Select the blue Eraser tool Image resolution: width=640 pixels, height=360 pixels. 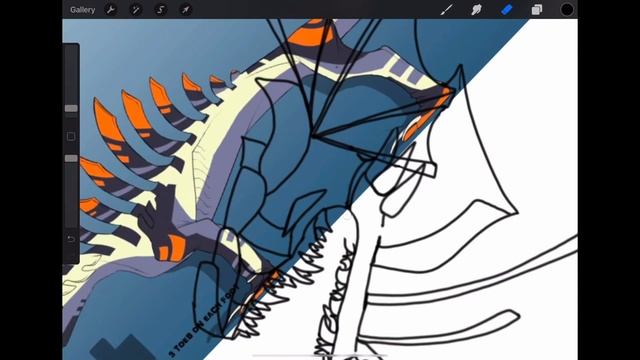(507, 9)
